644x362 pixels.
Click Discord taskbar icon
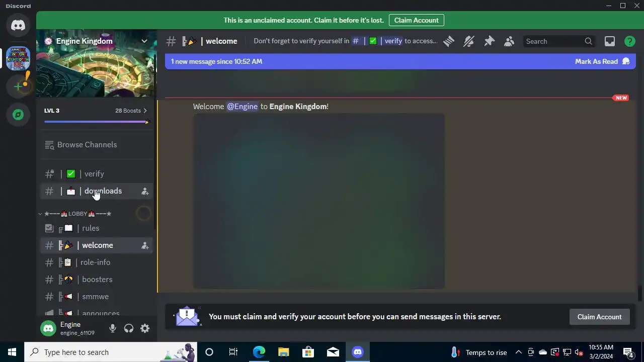(x=358, y=352)
